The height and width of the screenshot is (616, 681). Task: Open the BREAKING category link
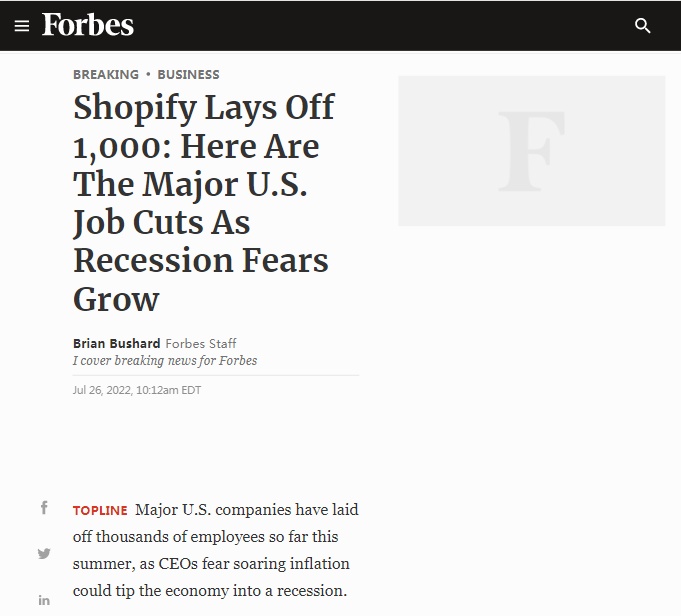click(106, 74)
